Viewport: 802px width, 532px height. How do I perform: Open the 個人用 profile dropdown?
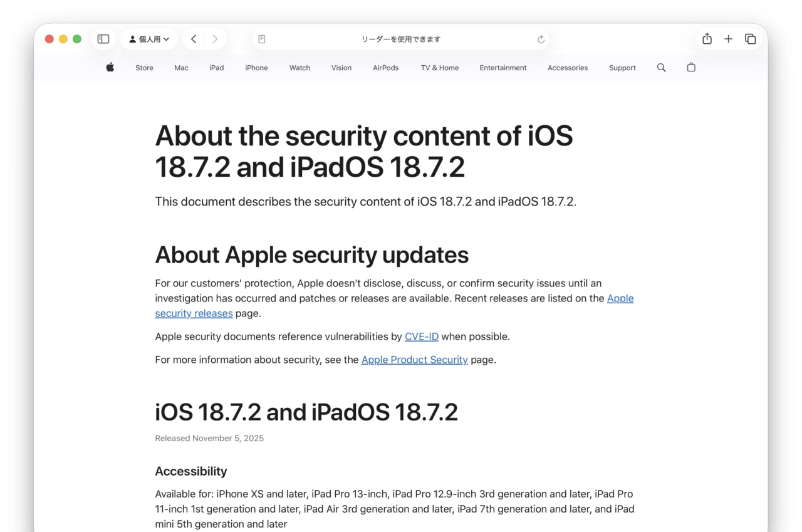(148, 38)
